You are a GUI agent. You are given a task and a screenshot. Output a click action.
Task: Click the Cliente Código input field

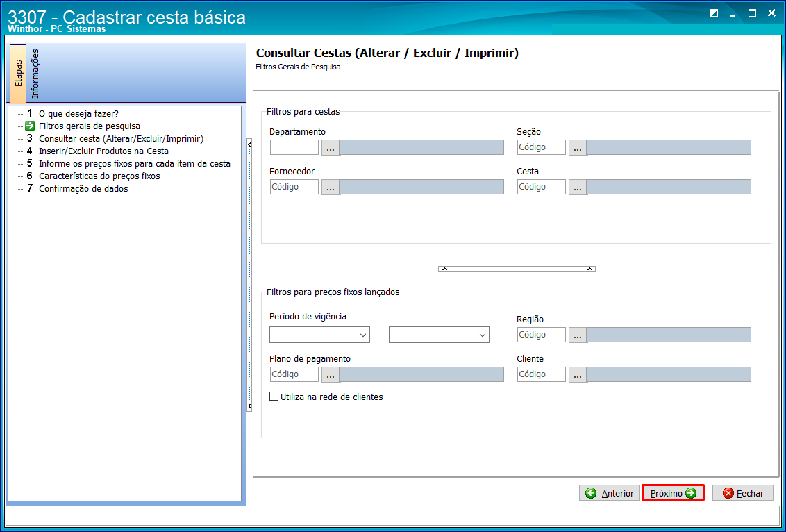(542, 374)
